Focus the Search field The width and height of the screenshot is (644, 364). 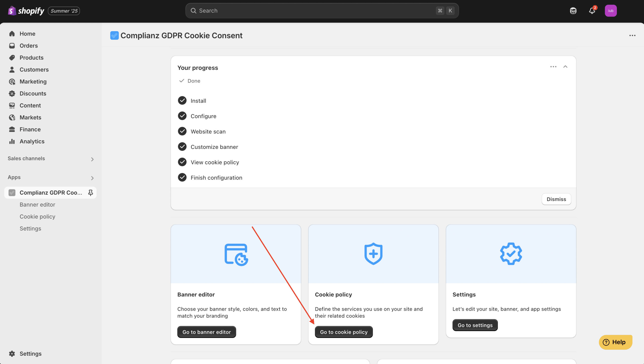coord(322,11)
